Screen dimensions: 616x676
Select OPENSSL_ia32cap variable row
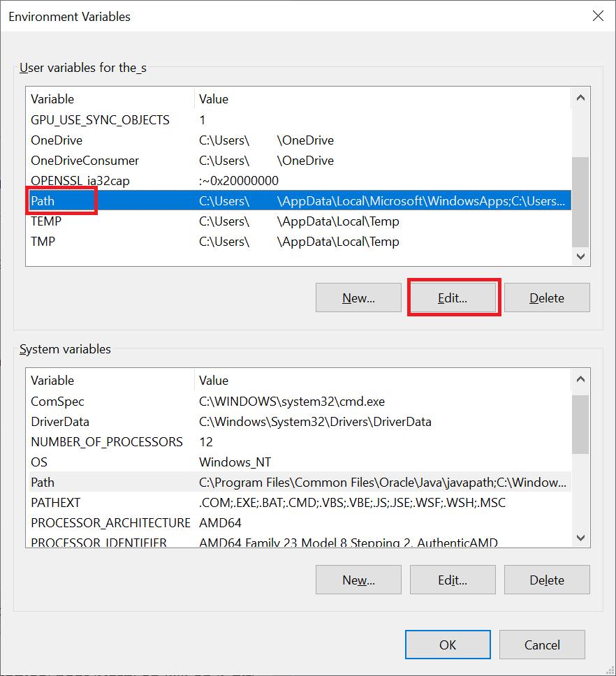[300, 181]
